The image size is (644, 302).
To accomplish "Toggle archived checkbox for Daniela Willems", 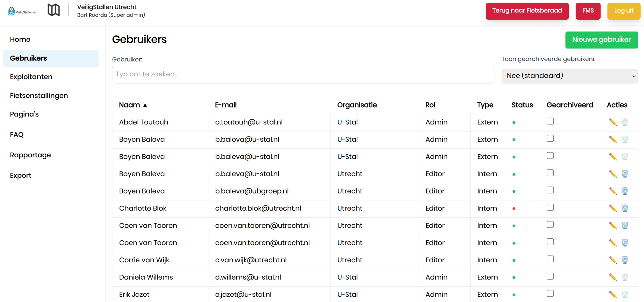I will (x=550, y=276).
